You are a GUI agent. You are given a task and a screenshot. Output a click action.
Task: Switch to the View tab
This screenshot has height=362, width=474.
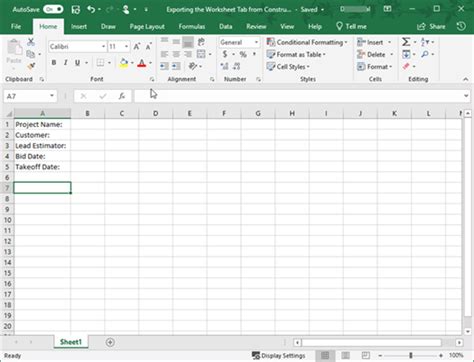click(x=287, y=26)
